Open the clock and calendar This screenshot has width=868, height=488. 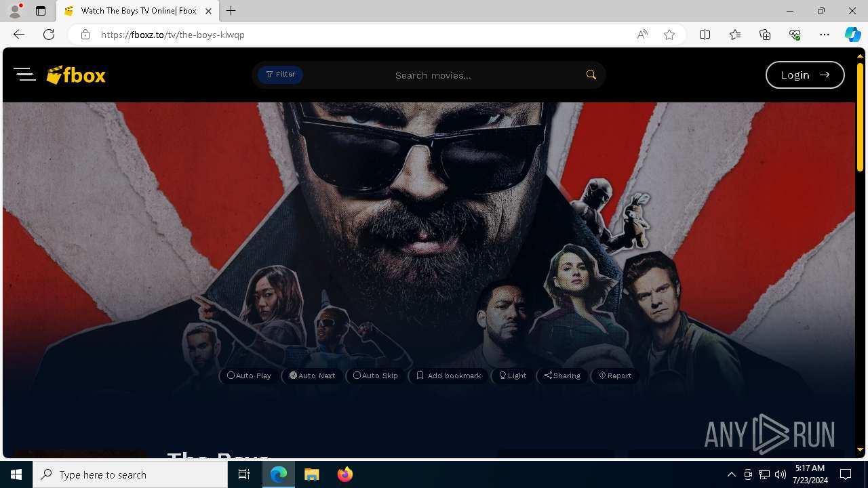click(x=809, y=474)
